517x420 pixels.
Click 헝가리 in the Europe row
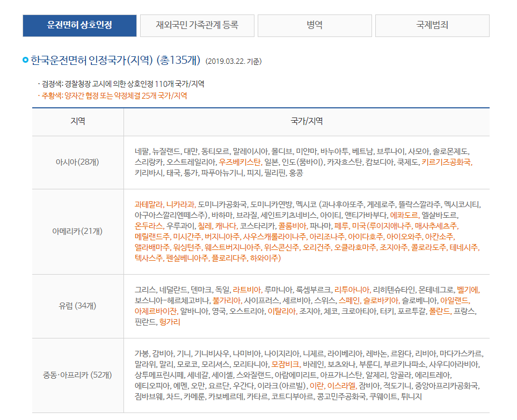[170, 322]
